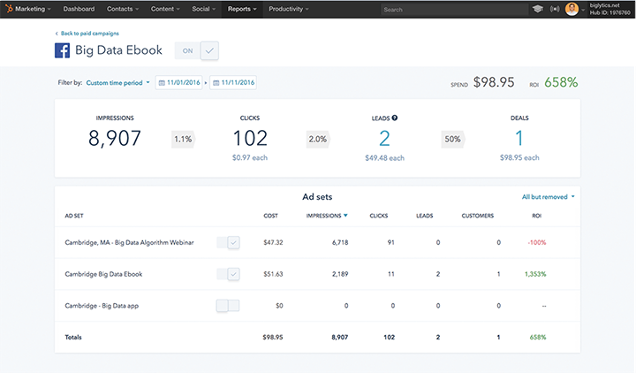The height and width of the screenshot is (373, 636).
Task: Click the account name biglytics.net
Action: pos(604,5)
